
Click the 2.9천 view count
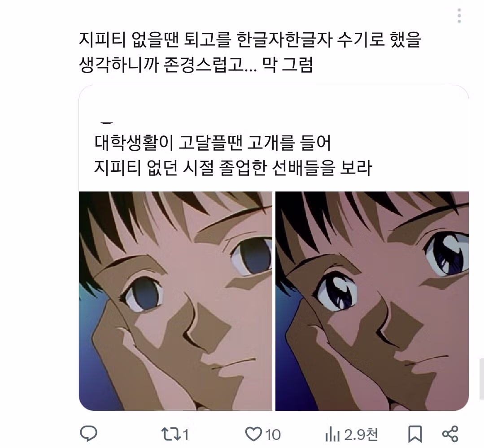coord(361,434)
